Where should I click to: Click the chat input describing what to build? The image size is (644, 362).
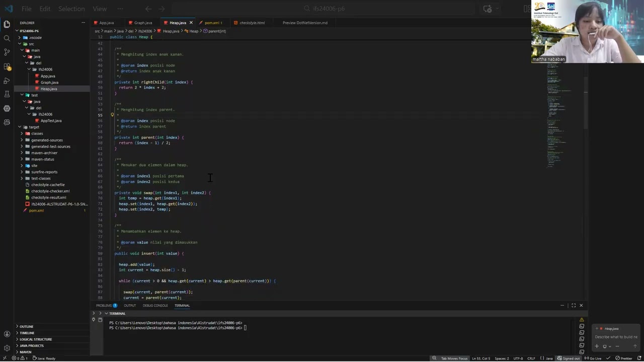pyautogui.click(x=616, y=337)
